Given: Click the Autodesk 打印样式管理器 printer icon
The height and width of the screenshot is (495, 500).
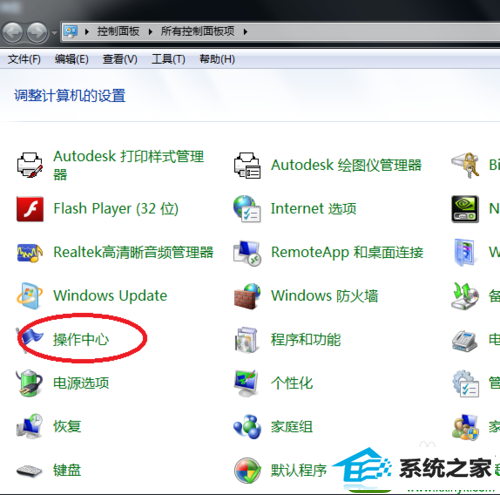Looking at the screenshot, I should (x=30, y=165).
